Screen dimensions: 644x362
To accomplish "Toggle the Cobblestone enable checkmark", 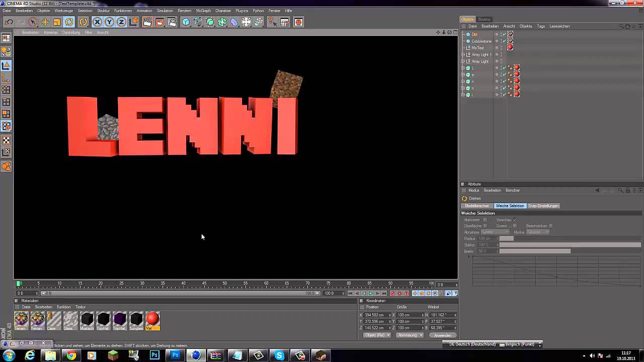I will tap(504, 41).
